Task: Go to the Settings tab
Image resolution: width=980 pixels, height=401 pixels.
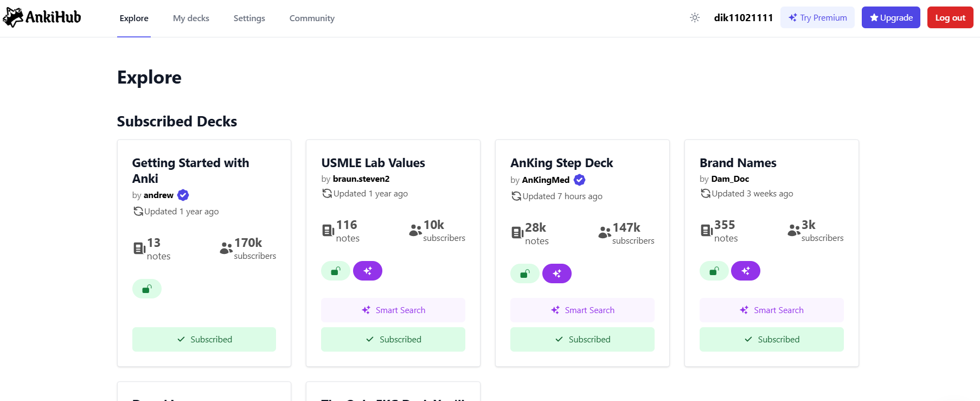Action: point(249,18)
